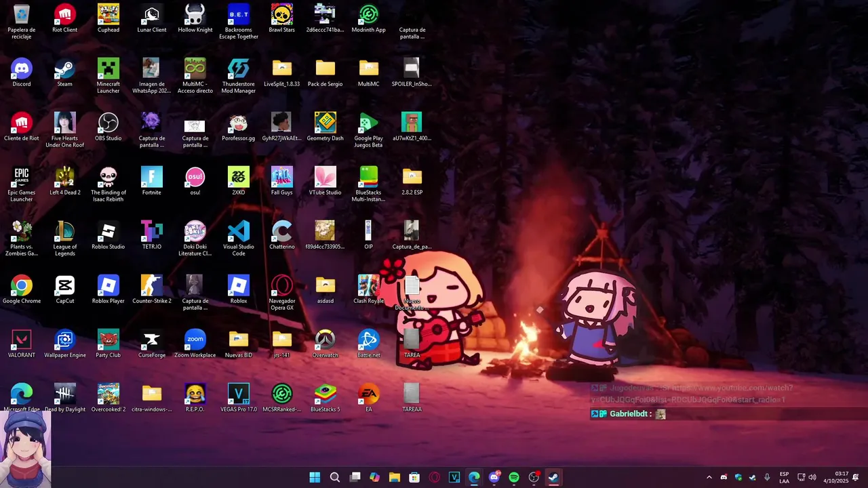Viewport: 868px width, 488px height.
Task: Open Zoom Workplace shortcut
Action: (195, 344)
